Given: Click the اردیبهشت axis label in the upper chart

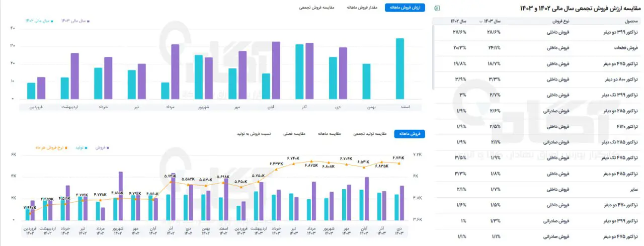Looking at the screenshot, I should point(69,107).
